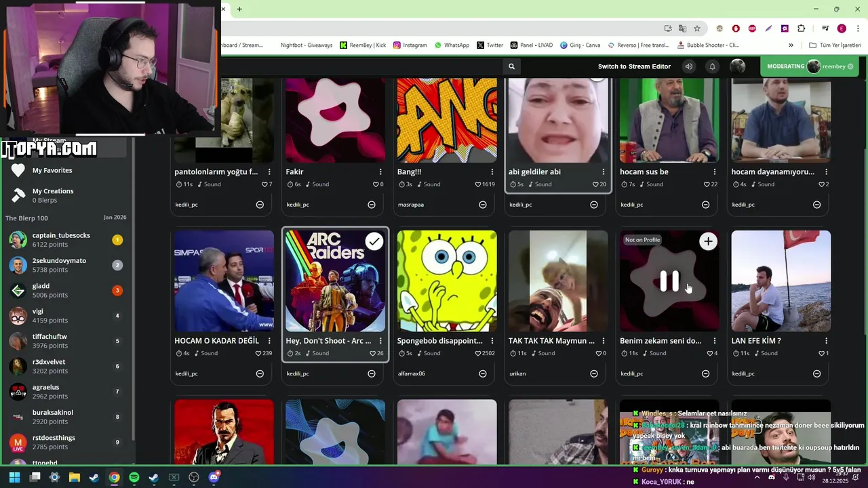Viewport: 868px width, 488px height.
Task: Open three-dot menu for 'abi geldiler abi'
Action: [604, 171]
